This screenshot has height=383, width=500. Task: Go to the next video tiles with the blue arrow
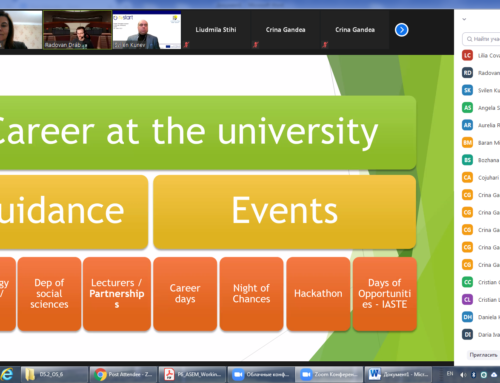coord(401,30)
